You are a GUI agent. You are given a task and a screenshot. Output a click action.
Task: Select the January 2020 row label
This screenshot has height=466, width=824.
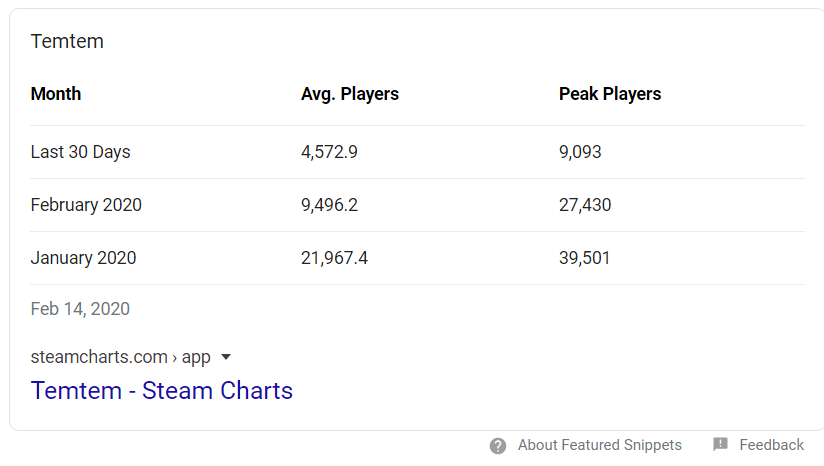[x=84, y=258]
